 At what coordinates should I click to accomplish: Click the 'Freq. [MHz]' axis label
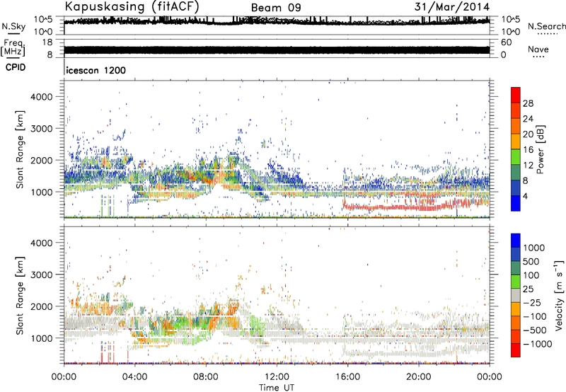[13, 48]
